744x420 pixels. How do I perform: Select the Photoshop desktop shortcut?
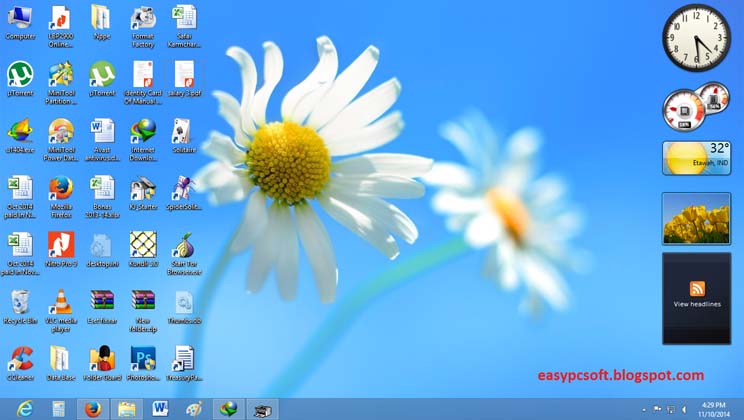pyautogui.click(x=143, y=364)
